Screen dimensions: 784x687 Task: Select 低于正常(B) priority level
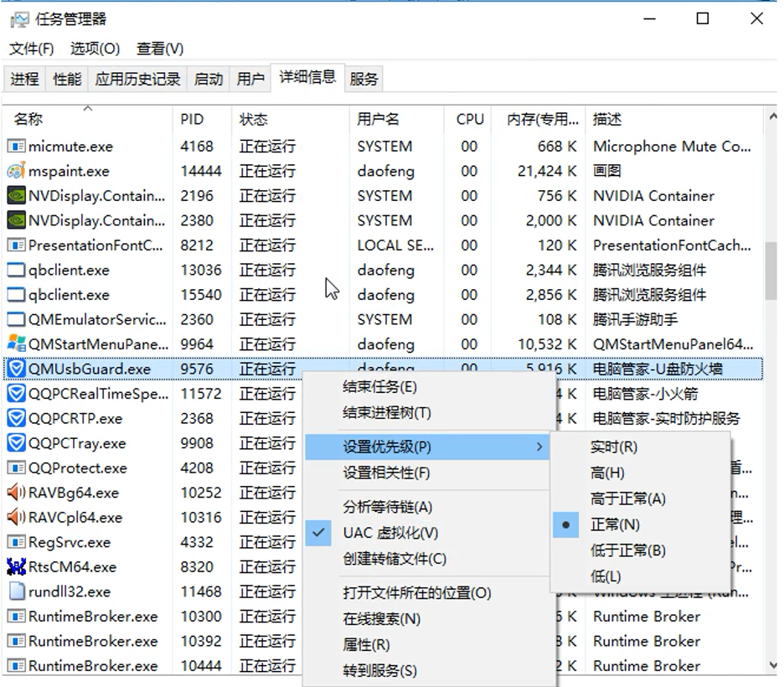(641, 551)
